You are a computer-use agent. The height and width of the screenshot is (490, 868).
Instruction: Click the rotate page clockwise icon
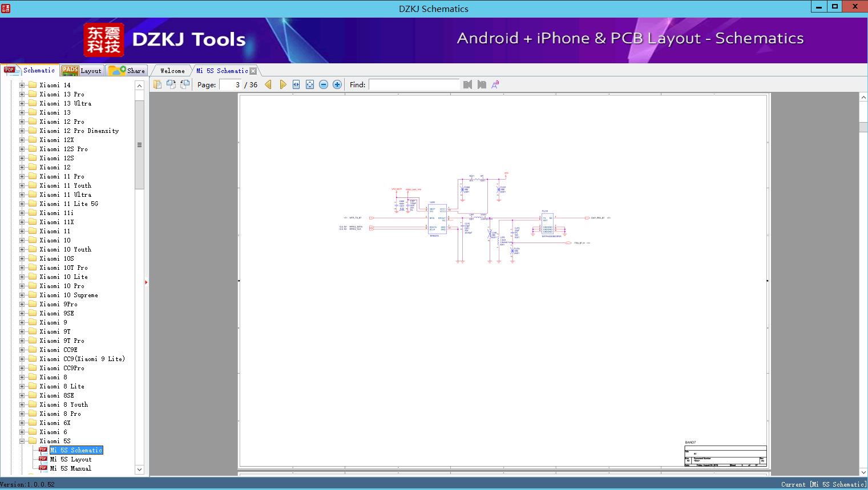(184, 84)
